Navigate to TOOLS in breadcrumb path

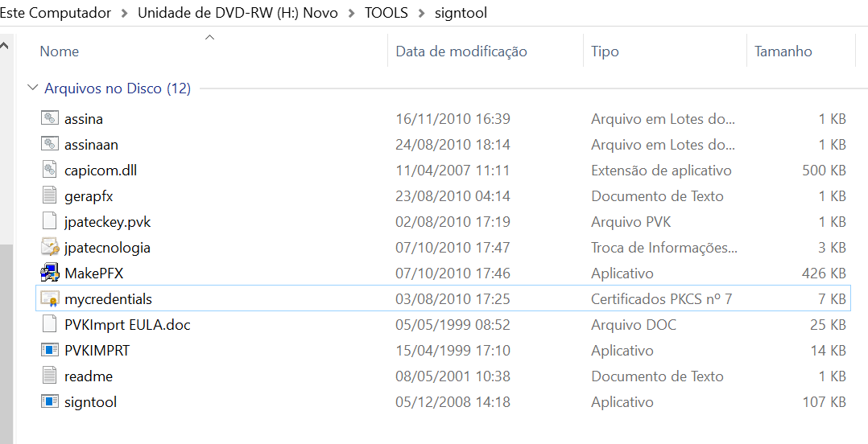[386, 13]
